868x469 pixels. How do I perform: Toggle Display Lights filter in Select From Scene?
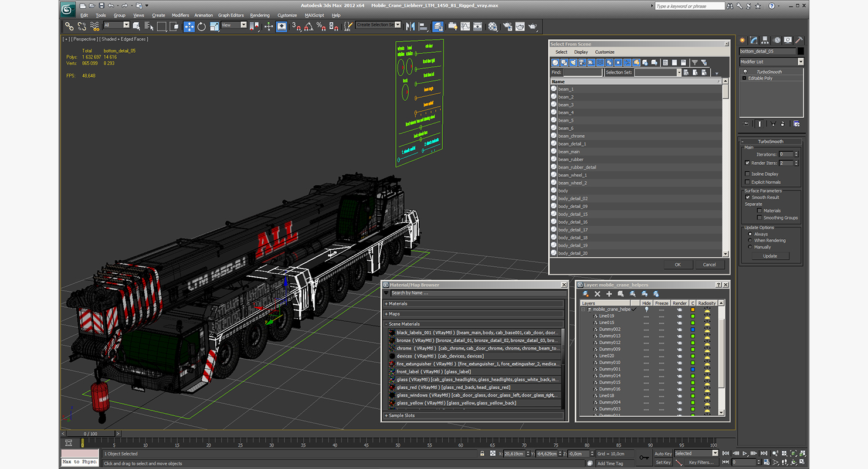click(x=573, y=62)
